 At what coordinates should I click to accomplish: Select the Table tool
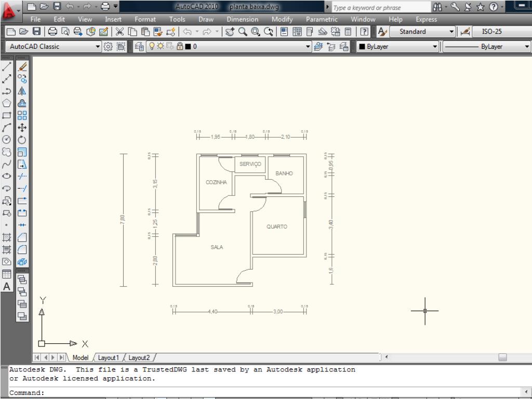(6, 274)
